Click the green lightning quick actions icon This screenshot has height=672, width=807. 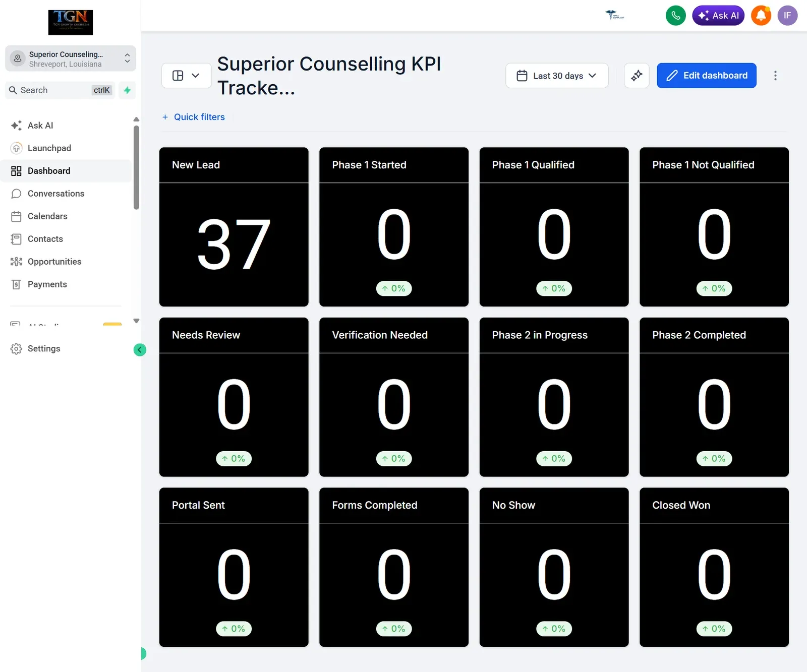(x=127, y=90)
